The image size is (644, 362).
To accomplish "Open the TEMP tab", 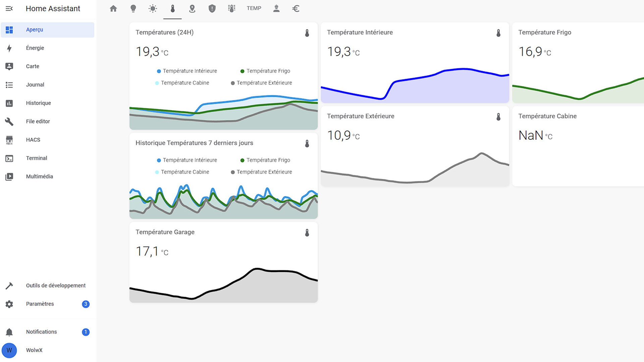I will pos(254,8).
